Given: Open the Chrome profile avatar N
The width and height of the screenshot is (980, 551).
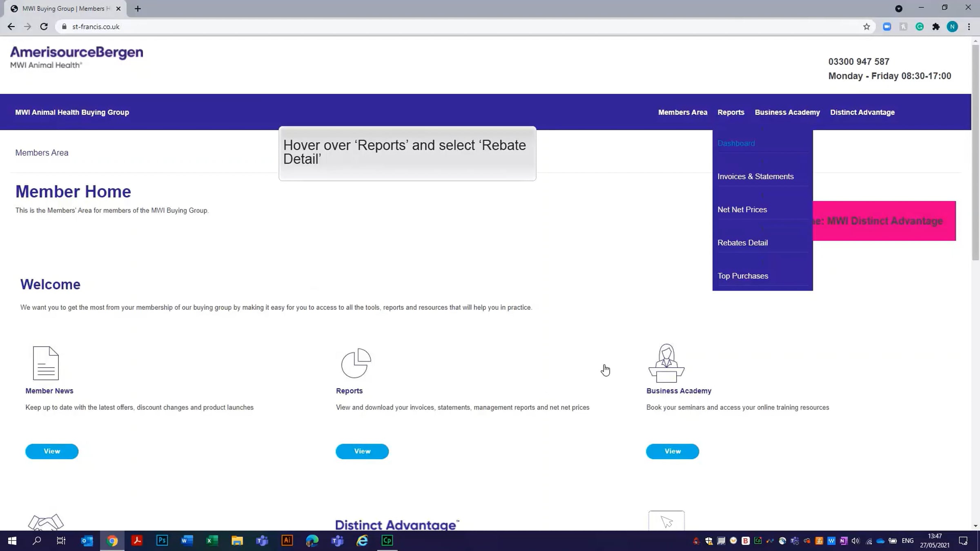Looking at the screenshot, I should click(952, 27).
